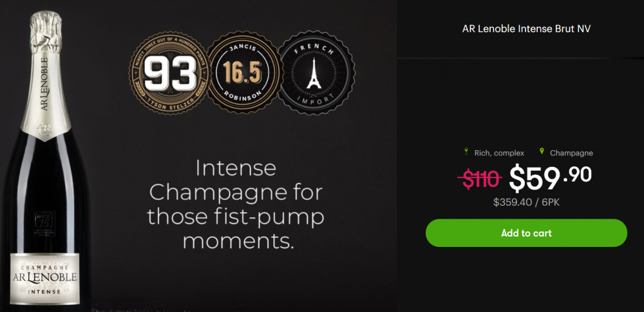Click the vertical AR Lenoble neck label
This screenshot has width=644, height=312.
[x=45, y=84]
